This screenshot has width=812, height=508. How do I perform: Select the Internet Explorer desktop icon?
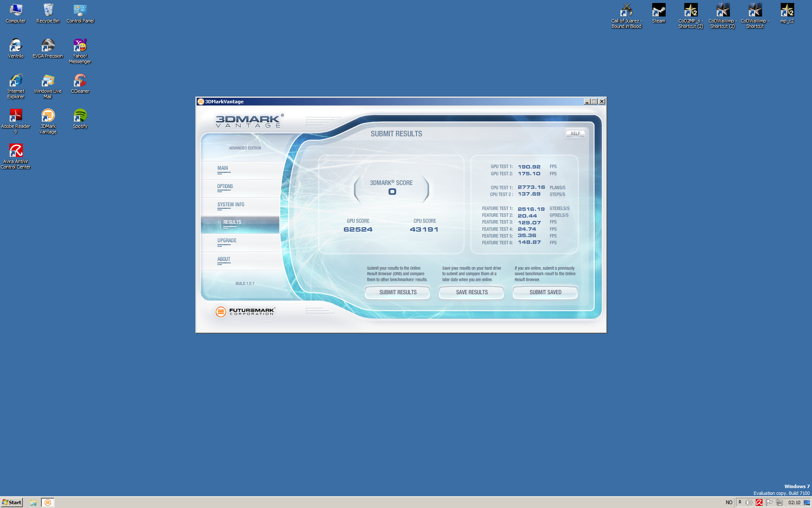(x=16, y=86)
